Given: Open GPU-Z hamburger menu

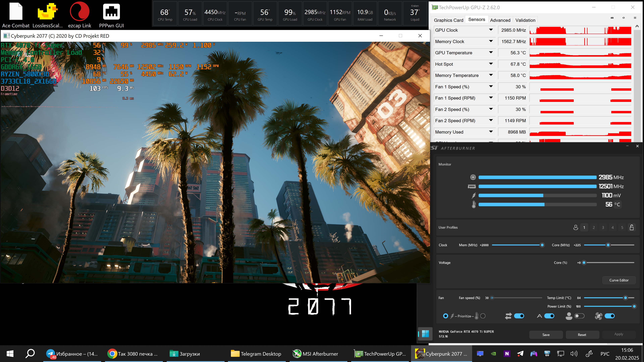Looking at the screenshot, I should tap(635, 18).
